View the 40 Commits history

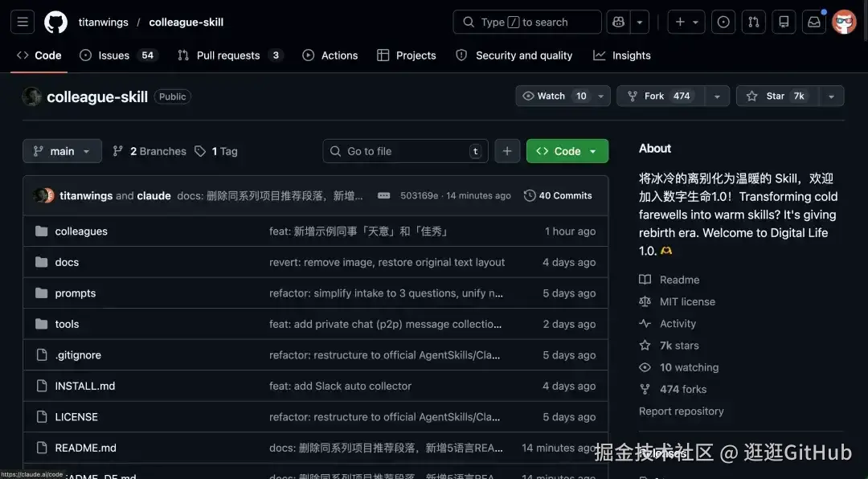(x=558, y=195)
